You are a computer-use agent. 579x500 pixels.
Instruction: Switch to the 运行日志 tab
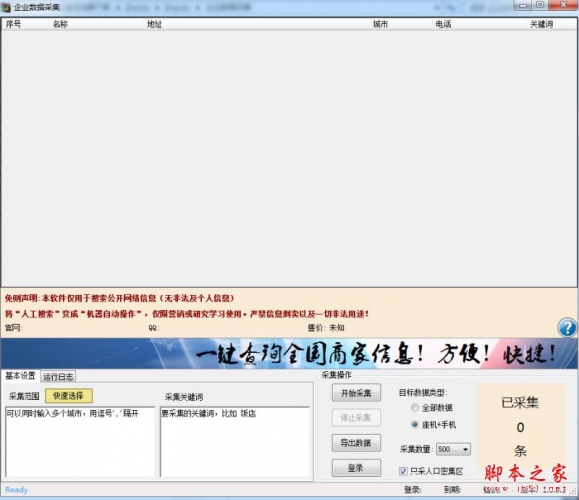[x=58, y=377]
